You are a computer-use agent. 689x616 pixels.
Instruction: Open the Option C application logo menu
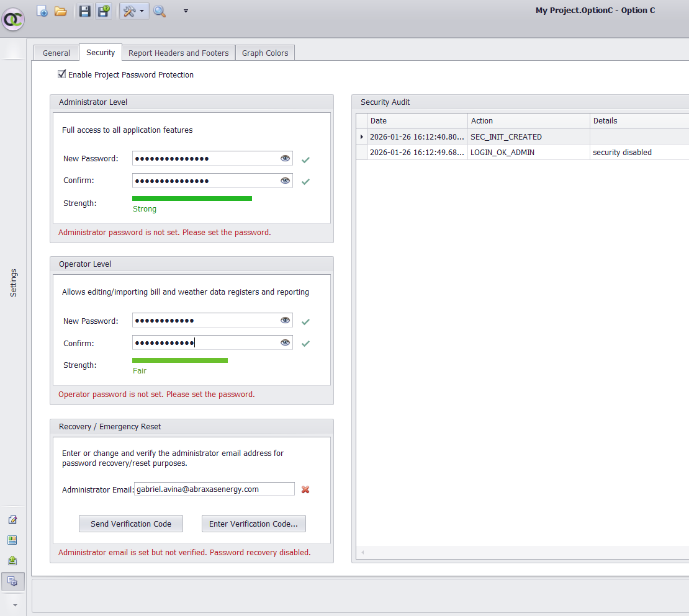(x=12, y=20)
